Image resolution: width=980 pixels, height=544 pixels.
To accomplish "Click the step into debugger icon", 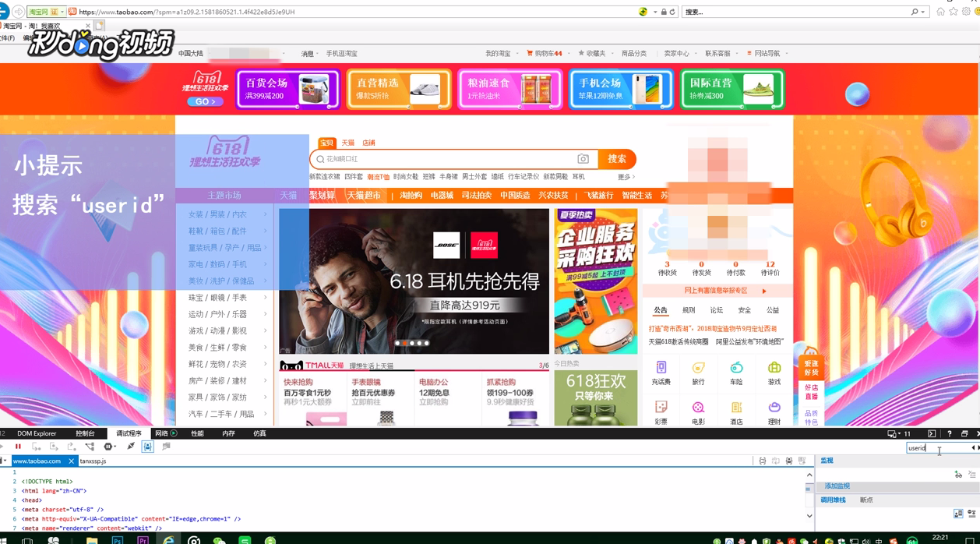I will (36, 447).
